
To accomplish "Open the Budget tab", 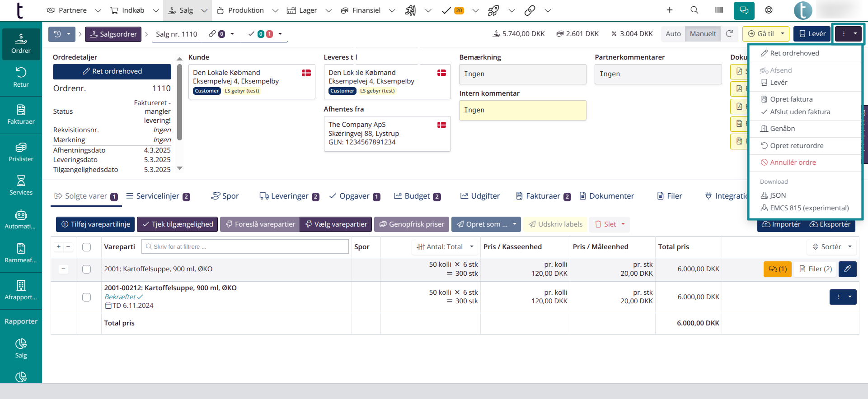I will tap(417, 196).
